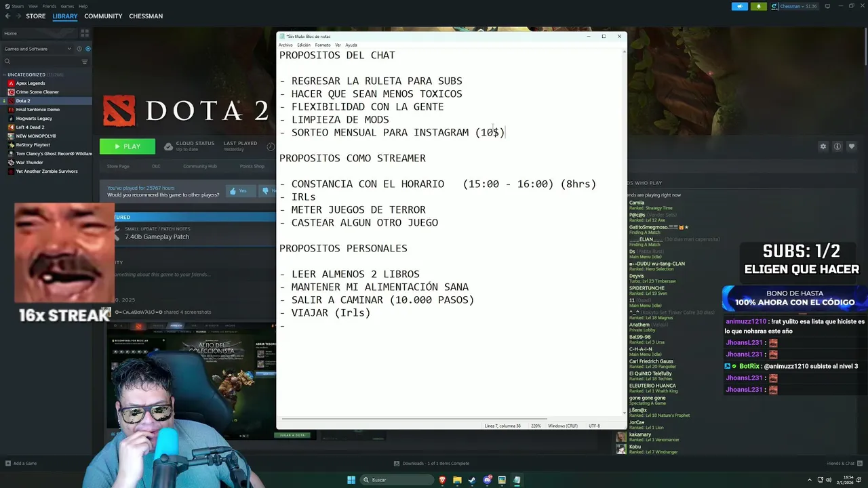This screenshot has height=488, width=868.
Task: Open Steam icon on taskbar
Action: pyautogui.click(x=472, y=480)
